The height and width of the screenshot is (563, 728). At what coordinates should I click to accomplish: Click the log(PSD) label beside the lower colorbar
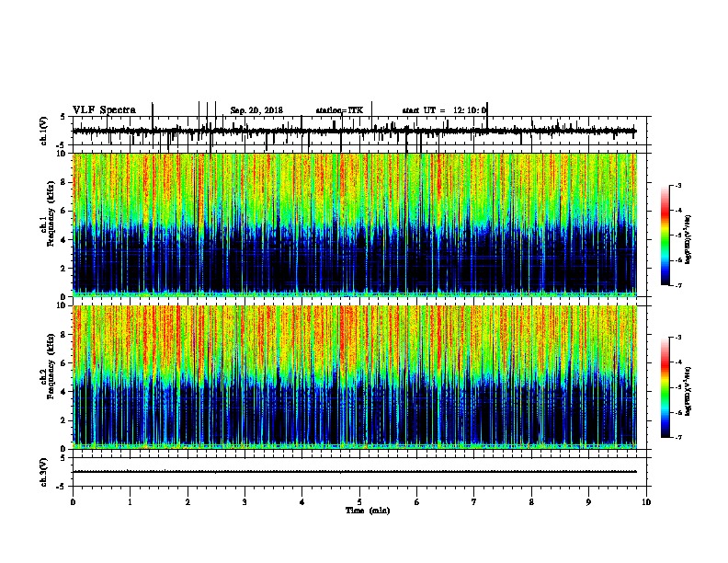pyautogui.click(x=688, y=391)
